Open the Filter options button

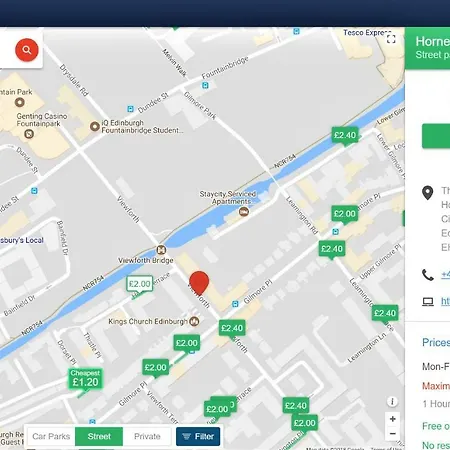[198, 436]
